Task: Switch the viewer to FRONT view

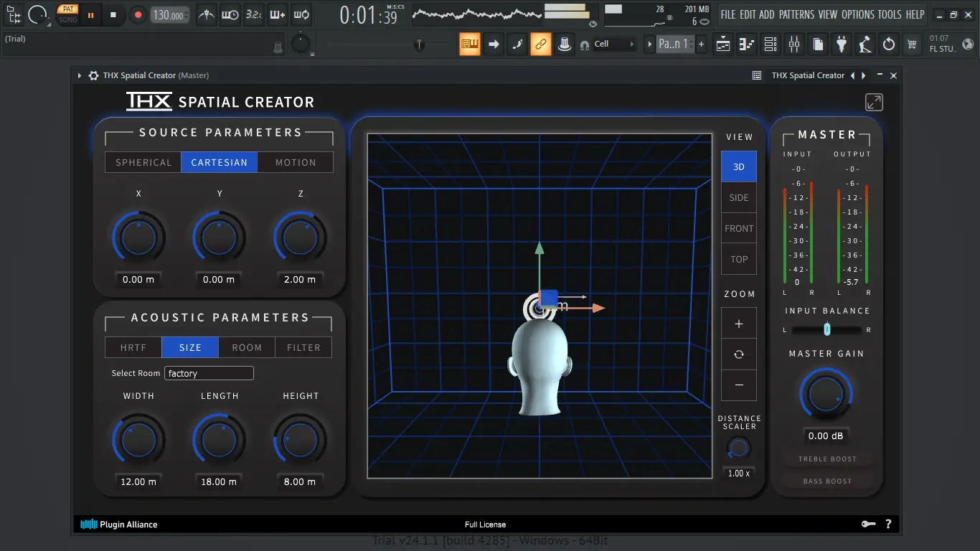Action: click(739, 228)
